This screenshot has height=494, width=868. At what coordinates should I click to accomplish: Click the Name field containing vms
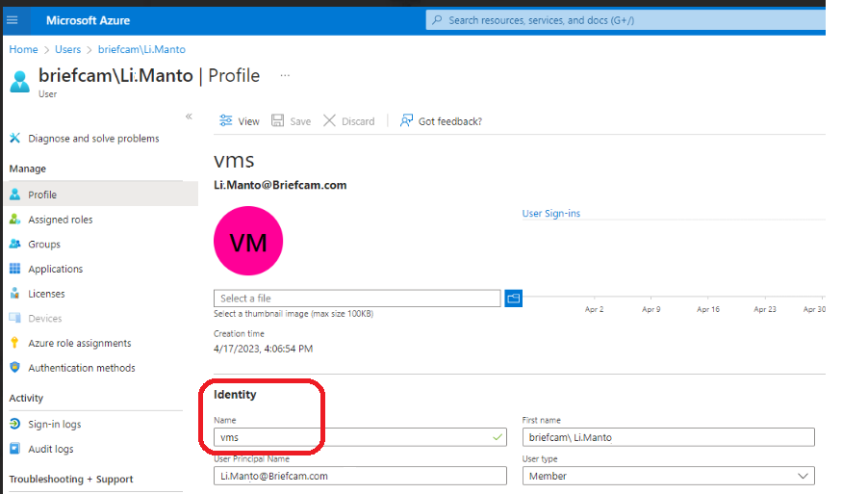tap(360, 437)
